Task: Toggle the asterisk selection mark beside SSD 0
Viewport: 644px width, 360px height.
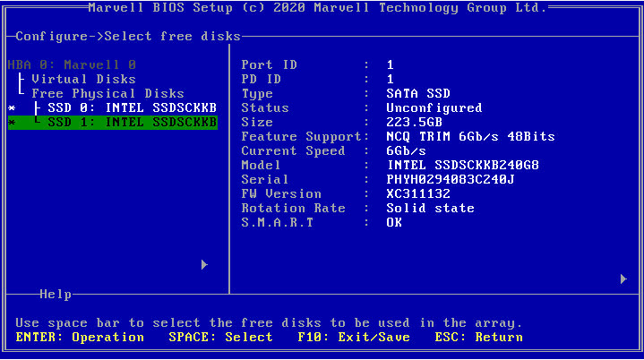Action: 12,108
